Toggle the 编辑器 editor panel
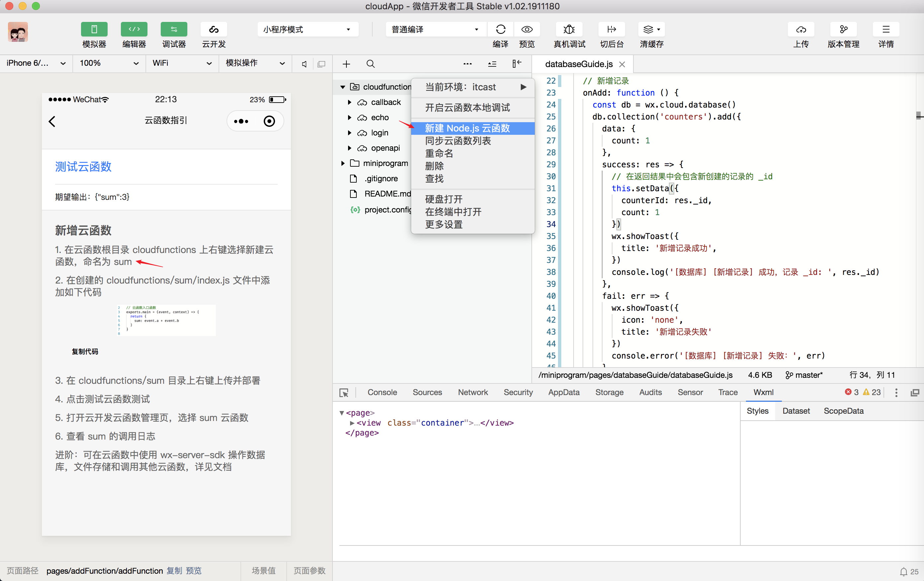The height and width of the screenshot is (581, 924). tap(134, 30)
